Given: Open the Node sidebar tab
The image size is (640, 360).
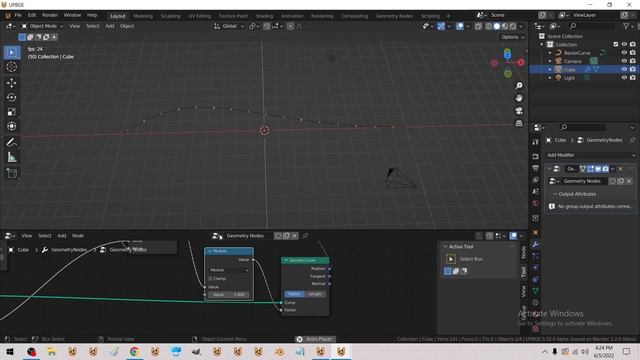Looking at the screenshot, I should coord(523,252).
